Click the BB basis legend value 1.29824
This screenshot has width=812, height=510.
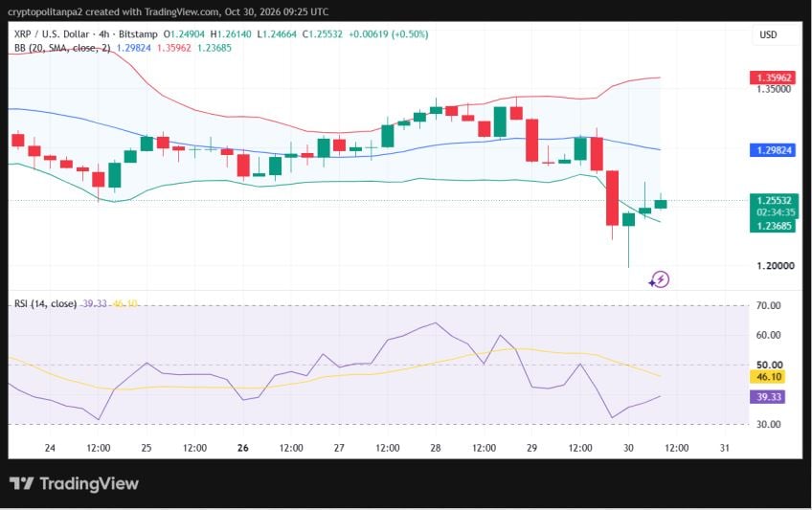tap(134, 48)
